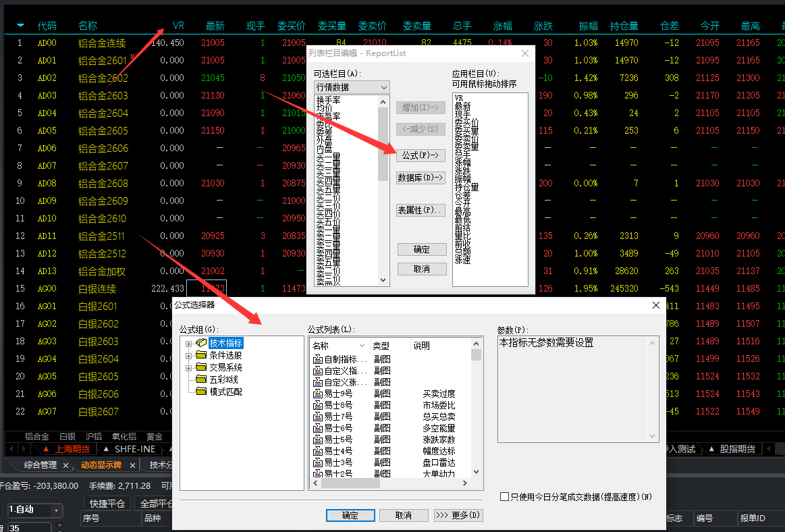785x532 pixels.
Task: Click the 自制指标 formula icon
Action: pos(318,359)
